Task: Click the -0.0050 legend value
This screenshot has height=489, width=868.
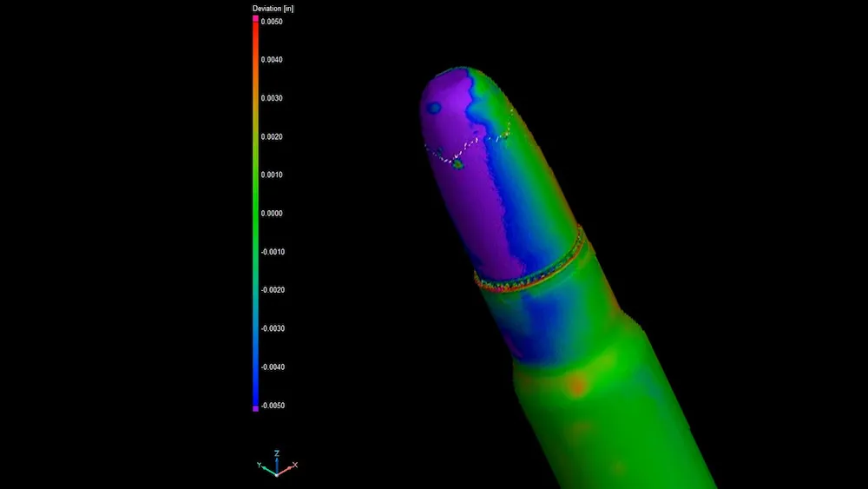Action: 273,406
